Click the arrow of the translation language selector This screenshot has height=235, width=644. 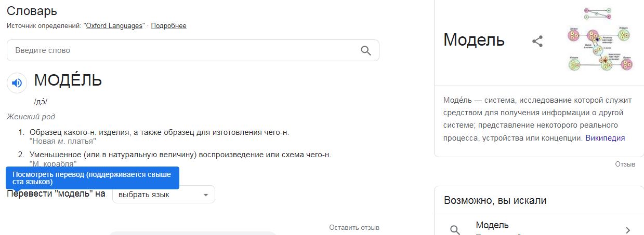(x=206, y=195)
